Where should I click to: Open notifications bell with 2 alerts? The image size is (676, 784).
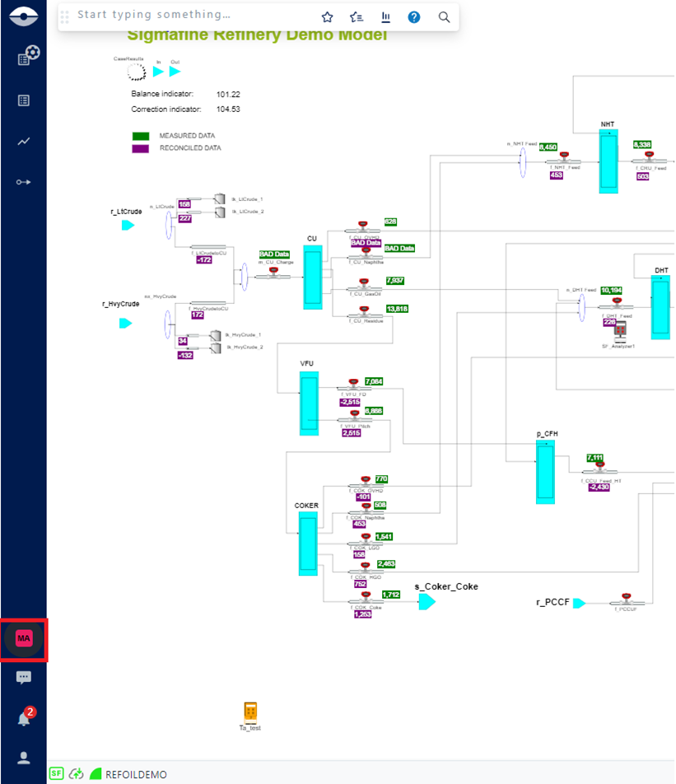click(x=24, y=718)
